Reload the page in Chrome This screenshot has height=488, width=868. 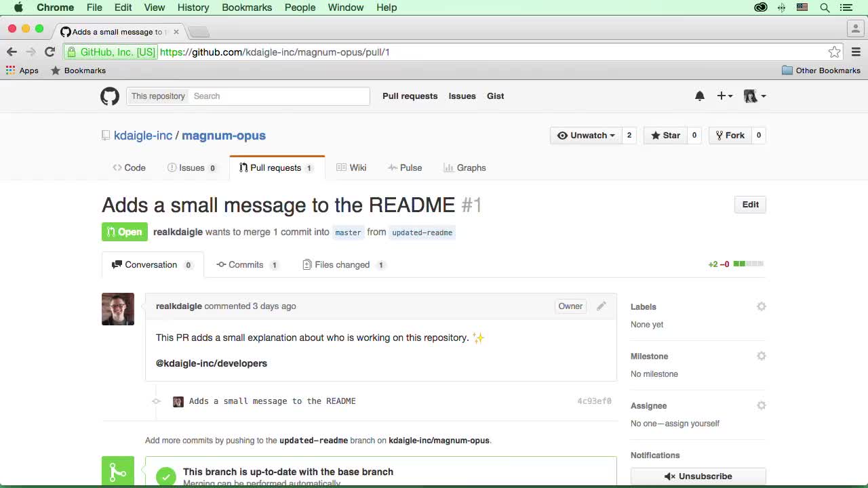(x=50, y=52)
